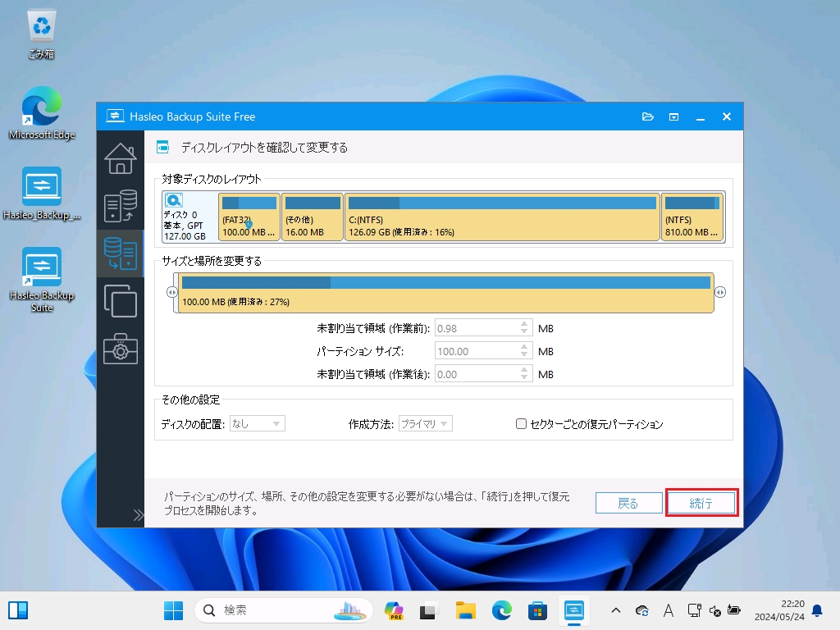The height and width of the screenshot is (630, 840).
Task: Decrease unallocated space before value
Action: [524, 332]
